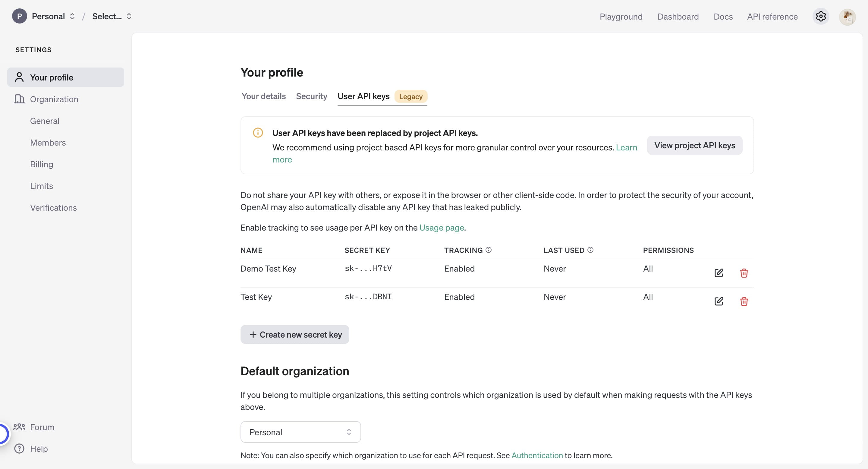
Task: Delete the Test Key via trash icon
Action: (x=744, y=301)
